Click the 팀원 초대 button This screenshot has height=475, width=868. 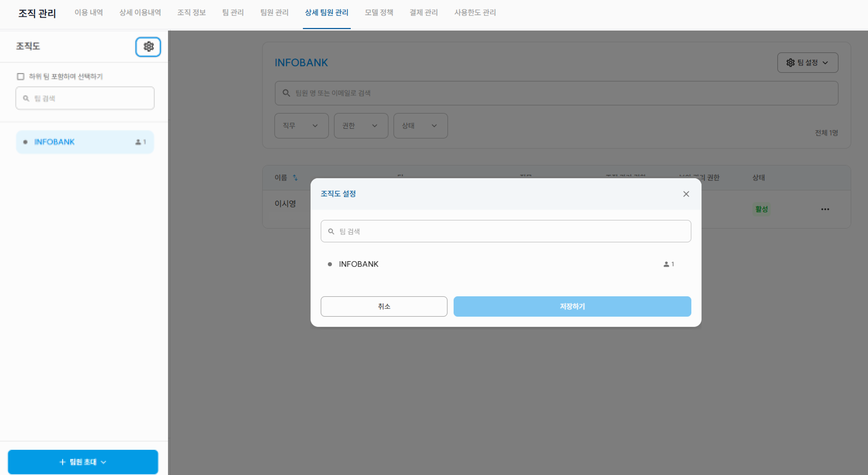[83, 462]
